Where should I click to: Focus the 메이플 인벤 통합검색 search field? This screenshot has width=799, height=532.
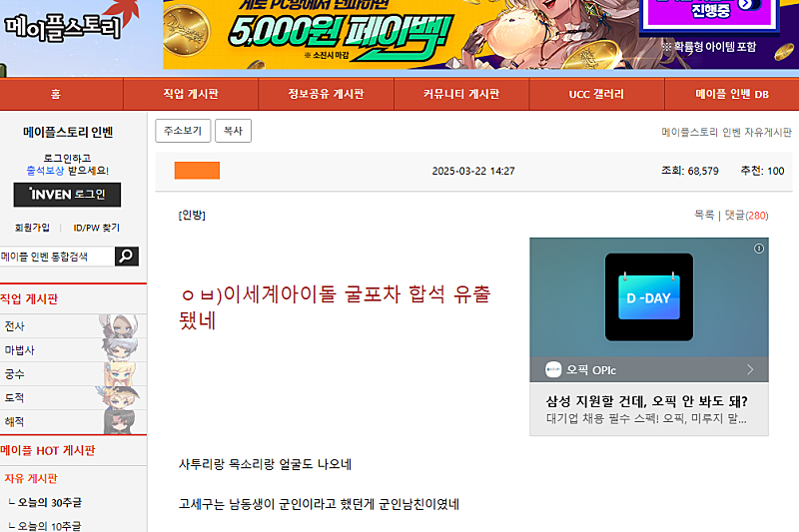(x=57, y=257)
